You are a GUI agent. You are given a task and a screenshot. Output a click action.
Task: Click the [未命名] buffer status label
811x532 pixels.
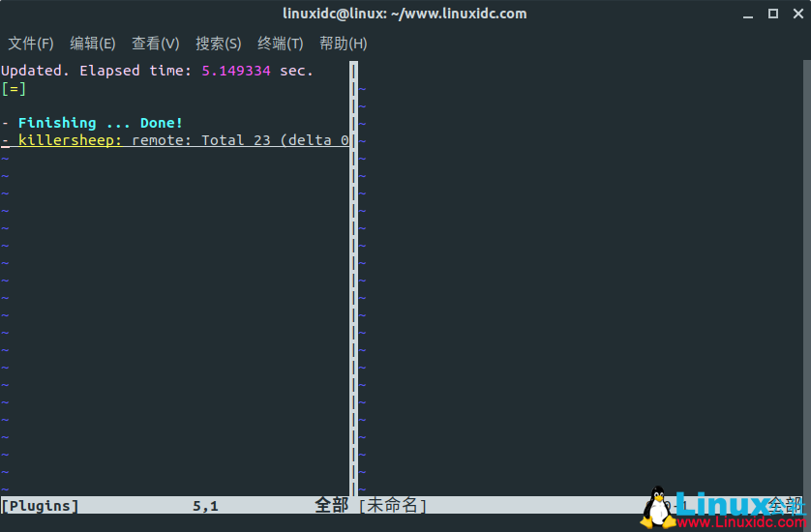(x=393, y=506)
